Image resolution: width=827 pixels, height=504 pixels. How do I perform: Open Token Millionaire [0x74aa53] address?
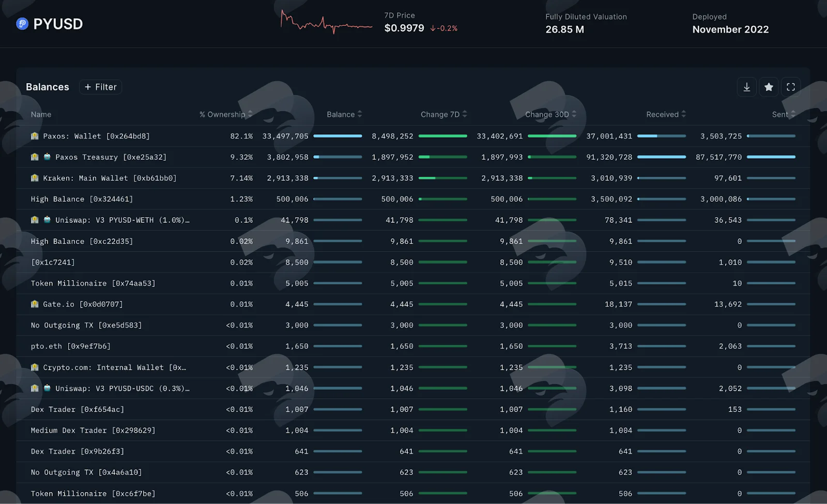point(93,283)
